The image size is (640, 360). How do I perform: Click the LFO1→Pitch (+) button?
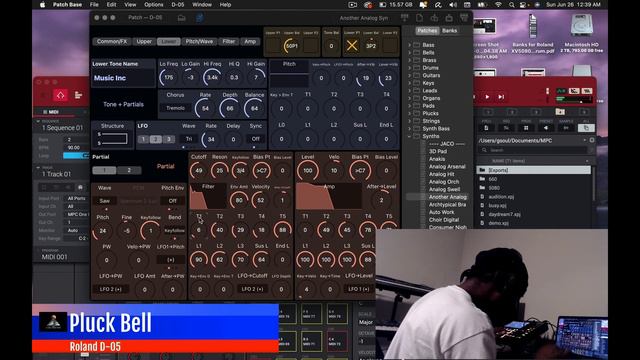[171, 260]
